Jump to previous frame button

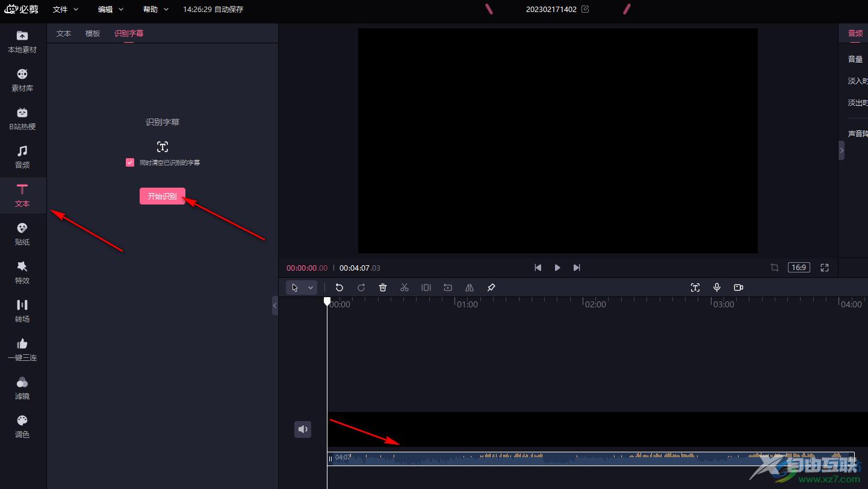[538, 268]
